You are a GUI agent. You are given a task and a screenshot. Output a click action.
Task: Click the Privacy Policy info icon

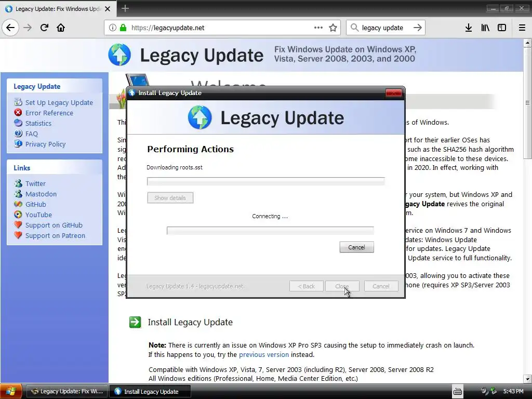(x=18, y=143)
